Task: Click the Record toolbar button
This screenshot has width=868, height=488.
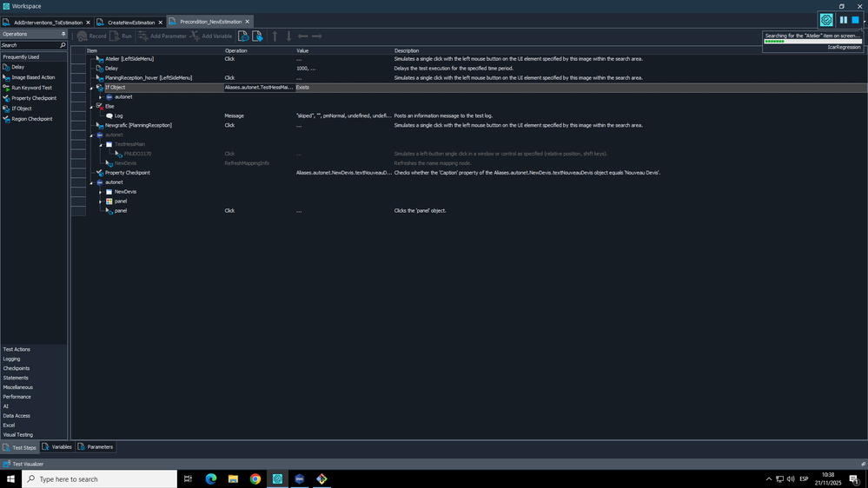Action: pos(92,36)
